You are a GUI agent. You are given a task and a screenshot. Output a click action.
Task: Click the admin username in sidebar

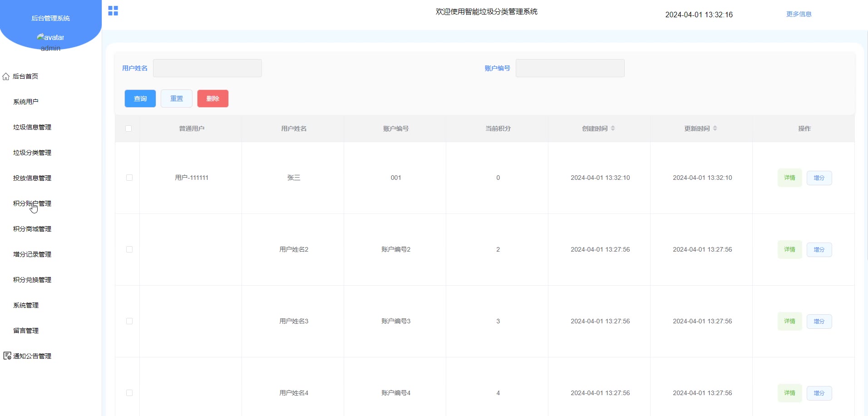50,48
